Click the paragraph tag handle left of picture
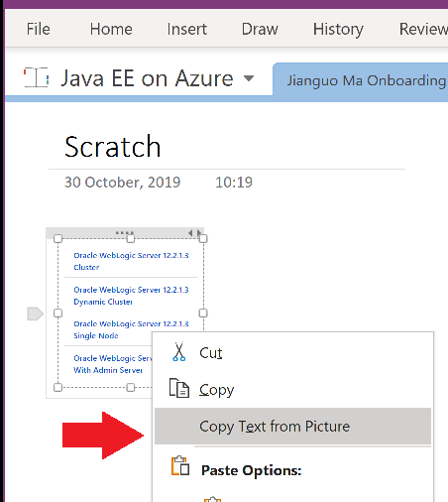The width and height of the screenshot is (448, 502). point(35,314)
